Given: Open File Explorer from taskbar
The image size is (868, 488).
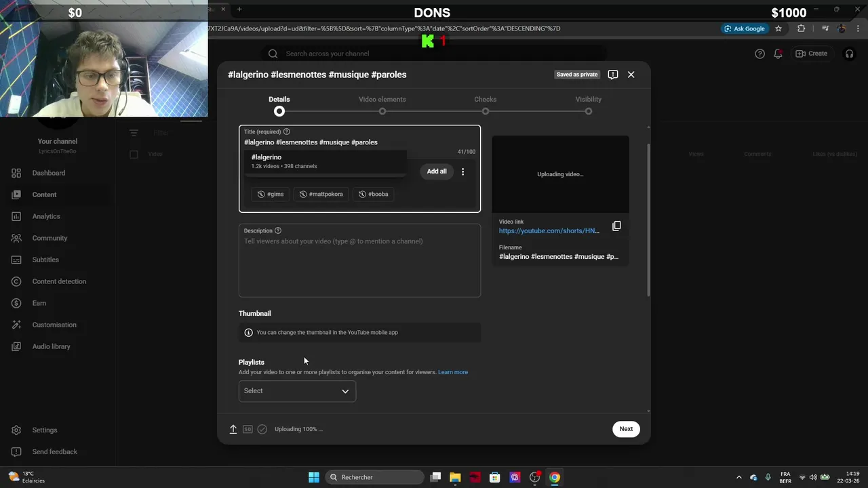Looking at the screenshot, I should coord(455,477).
